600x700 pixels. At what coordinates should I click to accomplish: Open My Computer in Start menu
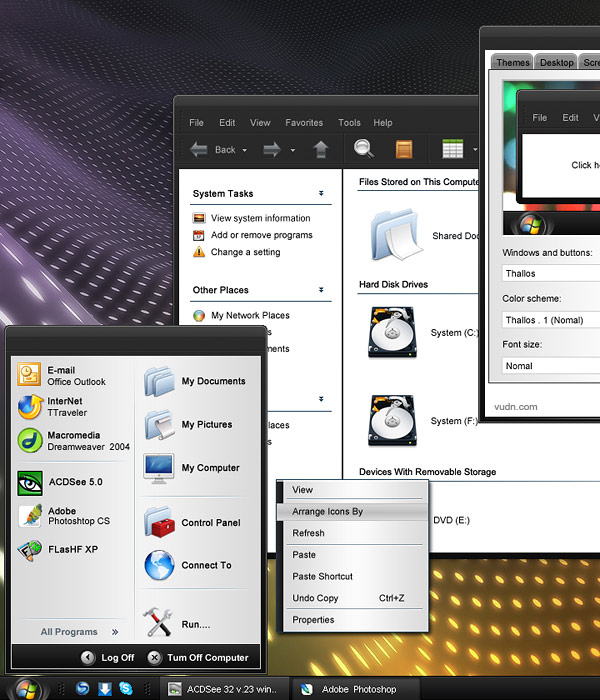[x=192, y=468]
